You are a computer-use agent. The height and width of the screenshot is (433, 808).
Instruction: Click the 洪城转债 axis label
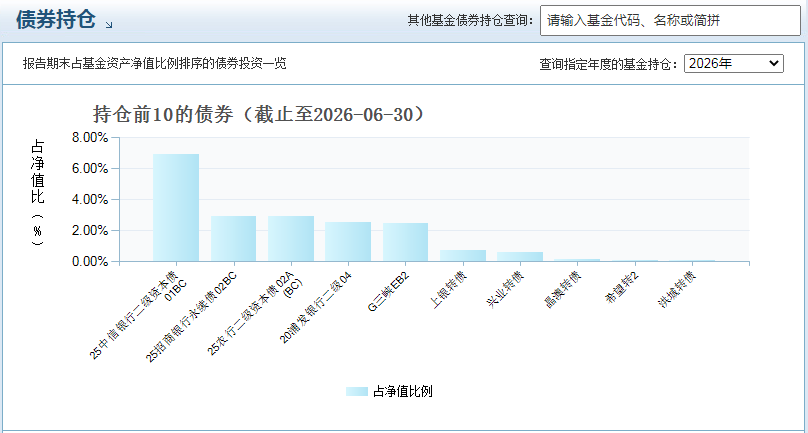coord(677,290)
